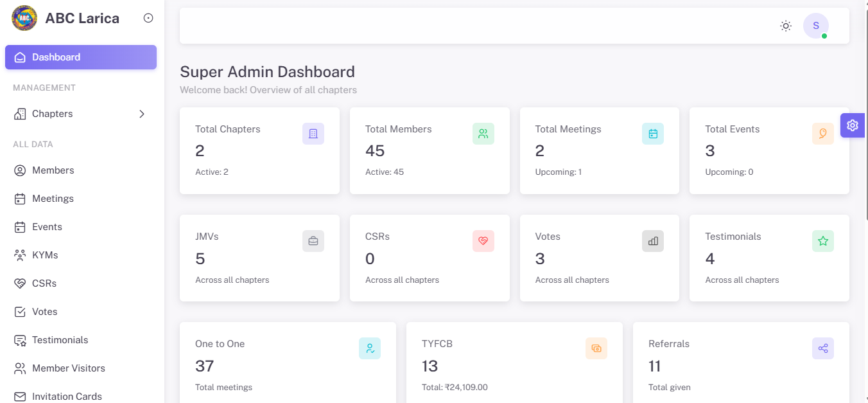Viewport: 868px width, 403px height.
Task: Open the Testimonials sidebar link
Action: click(x=81, y=340)
